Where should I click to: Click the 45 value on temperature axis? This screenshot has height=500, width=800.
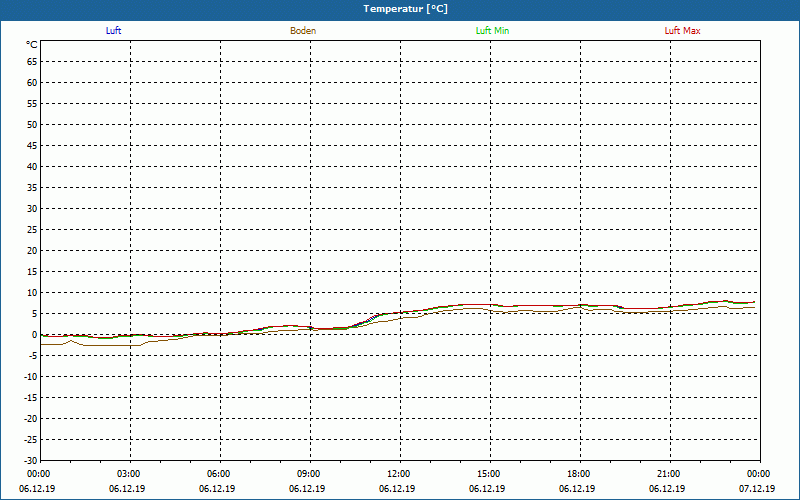point(32,146)
